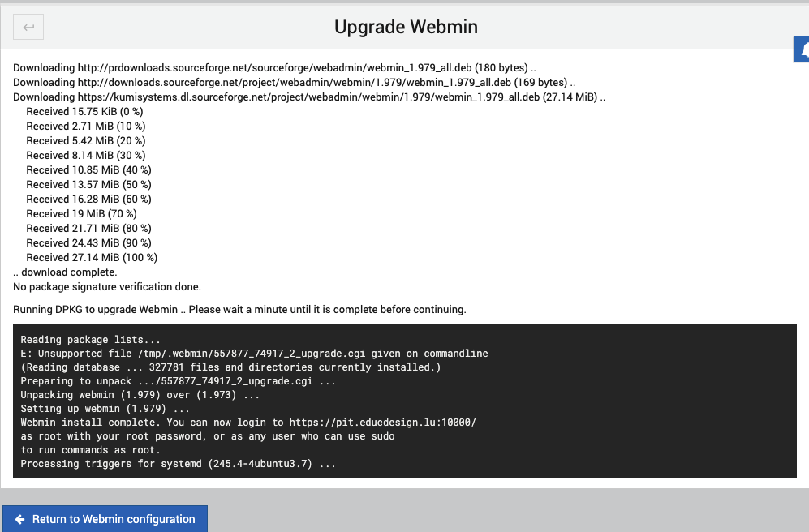The image size is (809, 532).
Task: Click inside the dark terminal output panel
Action: click(404, 401)
